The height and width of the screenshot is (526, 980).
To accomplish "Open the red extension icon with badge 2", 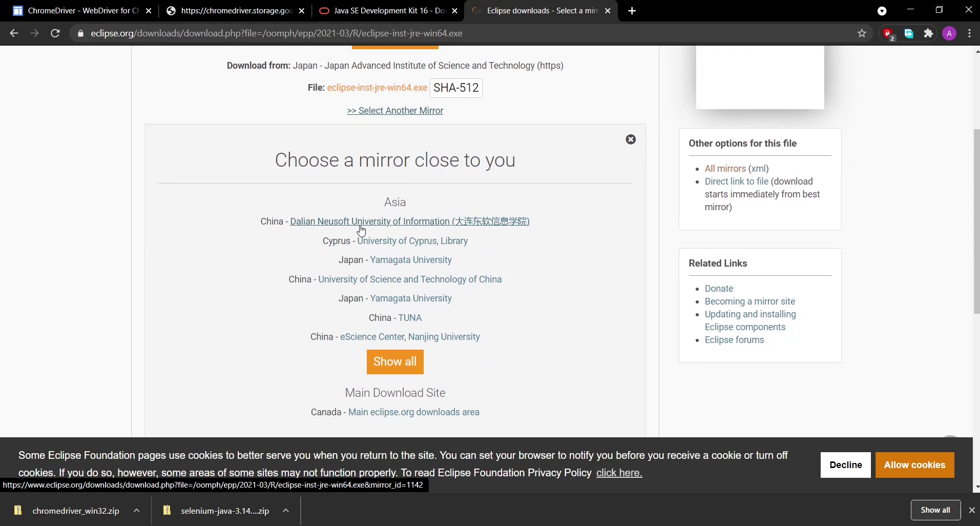I will tap(889, 34).
